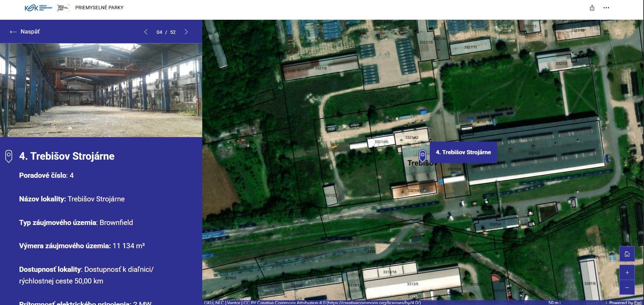Click the PRIEMYSELNÉ PARKY title

pos(99,8)
